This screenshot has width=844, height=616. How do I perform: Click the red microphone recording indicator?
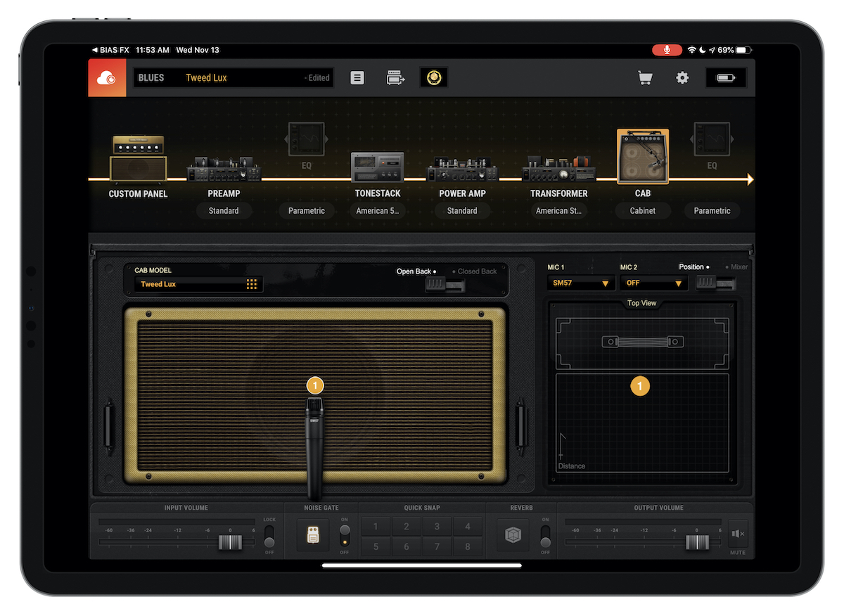click(667, 50)
